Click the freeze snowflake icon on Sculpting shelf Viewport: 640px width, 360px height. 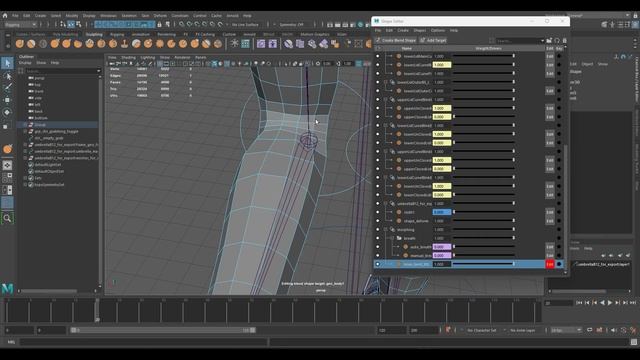[234, 44]
